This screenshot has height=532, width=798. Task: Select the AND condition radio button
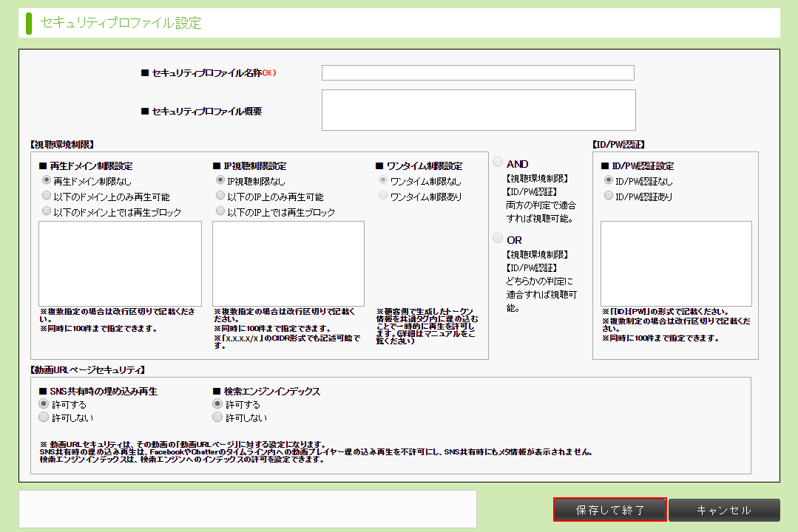click(x=498, y=163)
